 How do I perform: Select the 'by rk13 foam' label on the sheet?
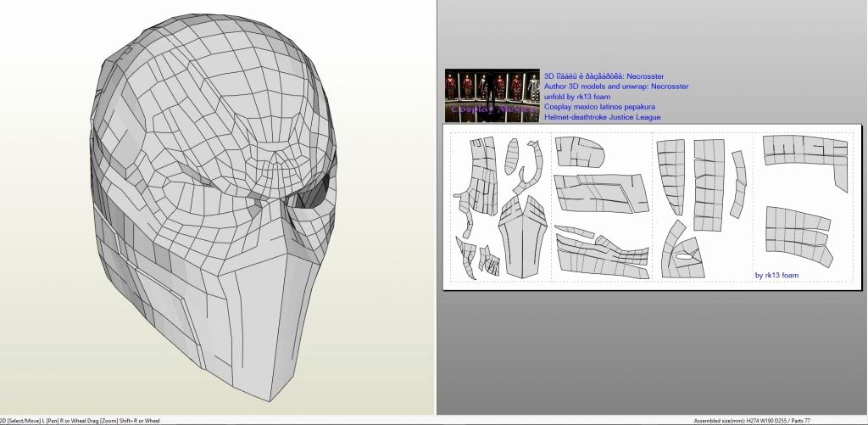click(776, 275)
